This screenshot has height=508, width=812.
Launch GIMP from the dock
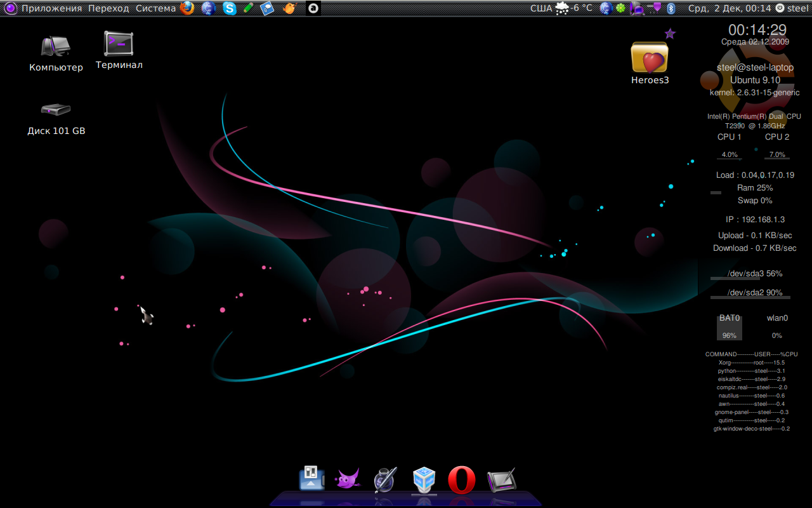pos(347,479)
